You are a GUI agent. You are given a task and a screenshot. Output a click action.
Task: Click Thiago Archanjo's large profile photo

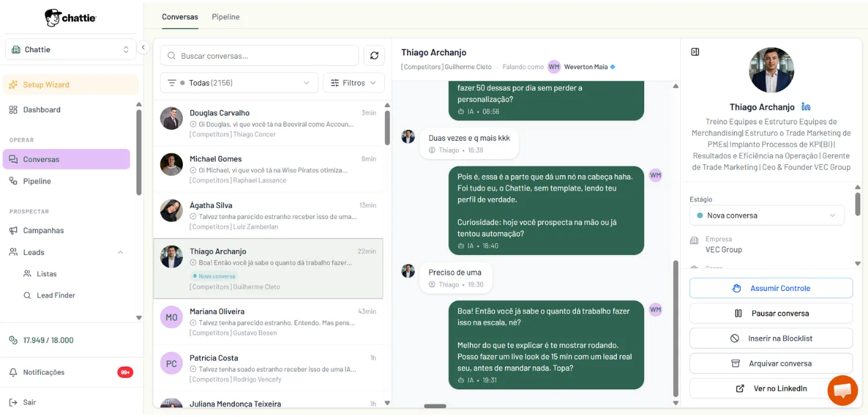771,70
